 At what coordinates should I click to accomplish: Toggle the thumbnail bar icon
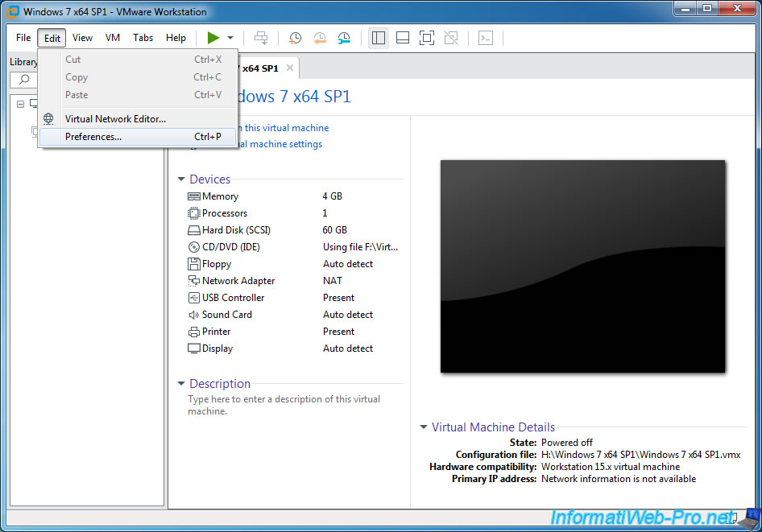403,38
